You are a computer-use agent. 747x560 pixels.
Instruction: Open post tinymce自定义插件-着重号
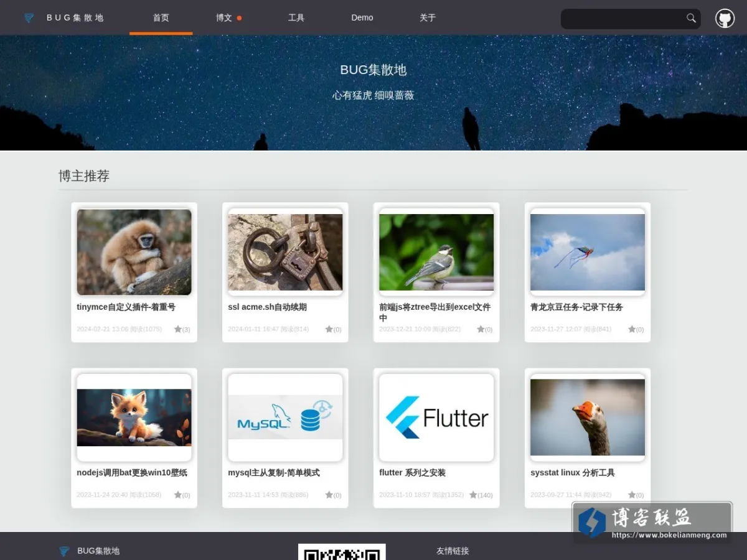pyautogui.click(x=126, y=307)
